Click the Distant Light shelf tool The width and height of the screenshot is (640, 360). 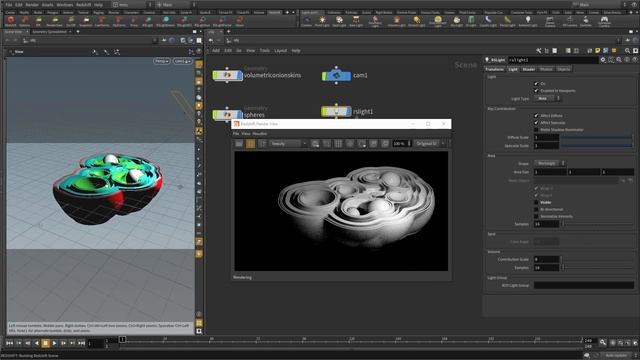pyautogui.click(x=416, y=21)
